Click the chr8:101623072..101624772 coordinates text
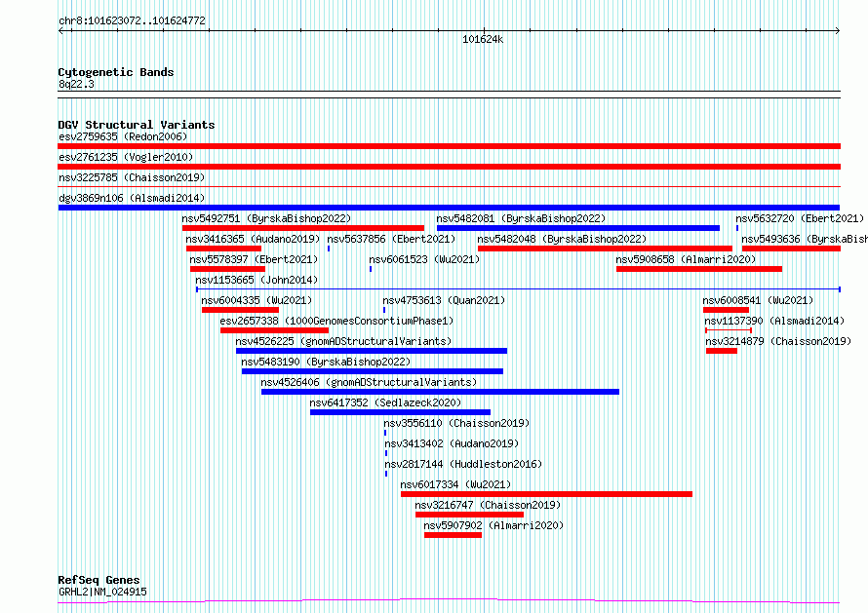This screenshot has width=868, height=613. pyautogui.click(x=132, y=21)
